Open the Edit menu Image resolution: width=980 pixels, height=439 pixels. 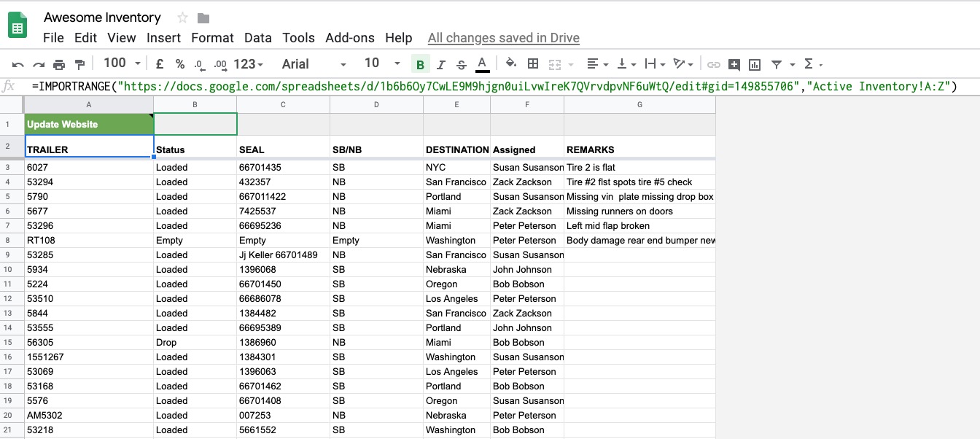(x=85, y=38)
